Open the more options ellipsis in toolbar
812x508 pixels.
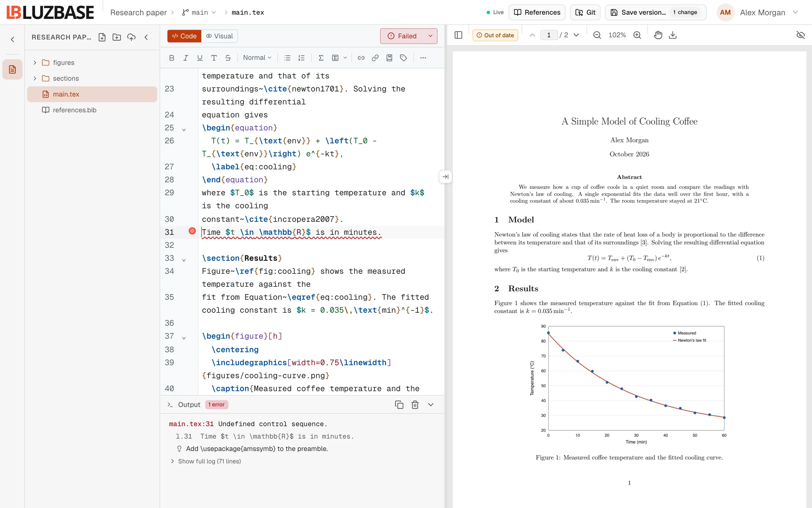[423, 58]
